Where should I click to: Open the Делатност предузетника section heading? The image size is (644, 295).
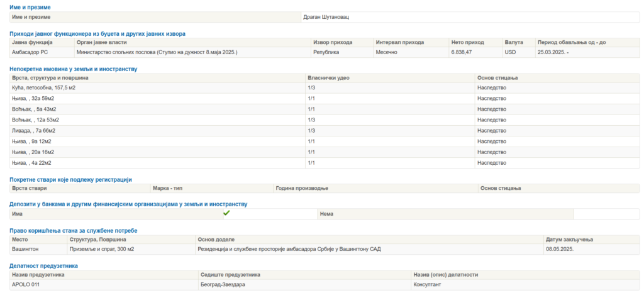click(x=43, y=266)
